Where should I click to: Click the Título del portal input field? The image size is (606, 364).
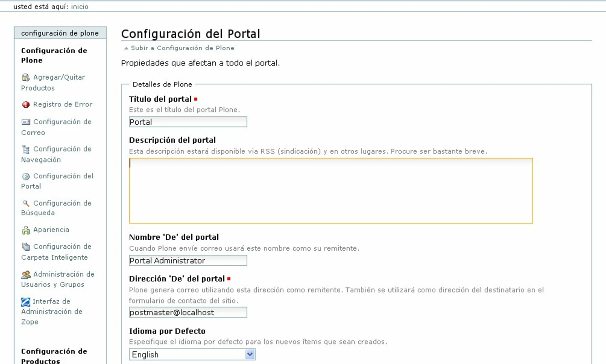pyautogui.click(x=188, y=122)
